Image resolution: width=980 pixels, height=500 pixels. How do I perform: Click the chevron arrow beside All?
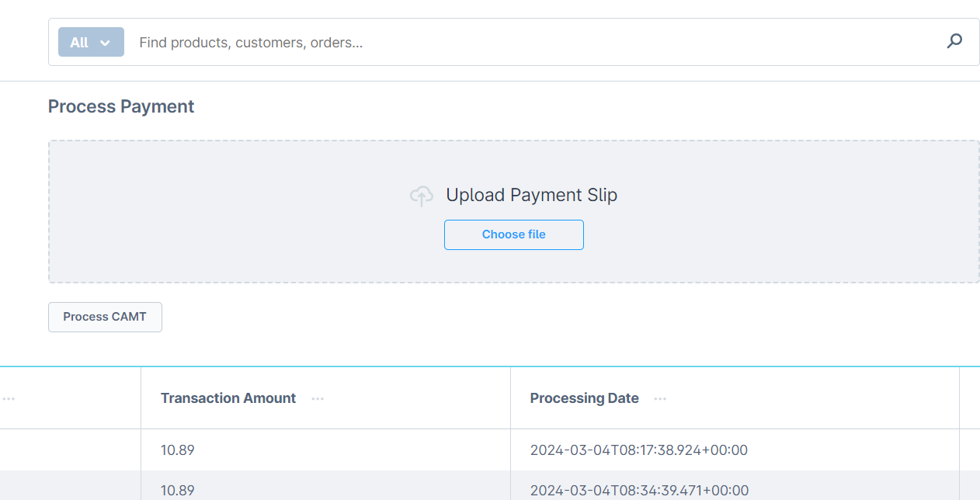(x=106, y=43)
